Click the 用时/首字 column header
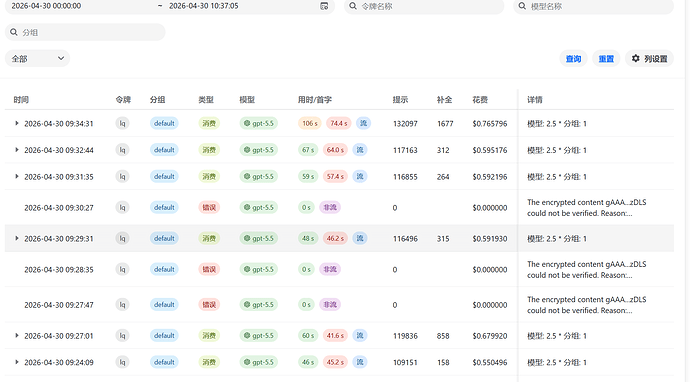This screenshot has width=690, height=382. (315, 99)
